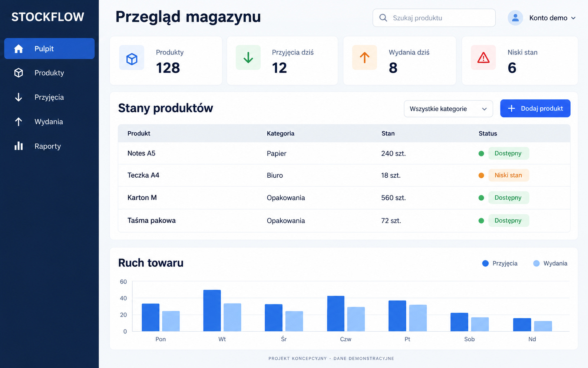588x368 pixels.
Task: Click the 18 szt. stock value
Action: (391, 175)
